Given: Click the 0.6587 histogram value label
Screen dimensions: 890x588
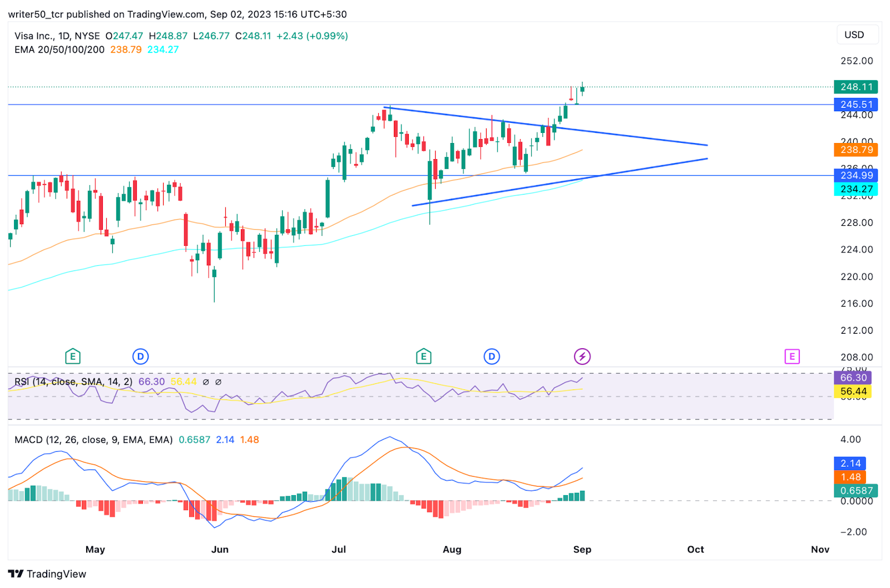Looking at the screenshot, I should click(856, 491).
